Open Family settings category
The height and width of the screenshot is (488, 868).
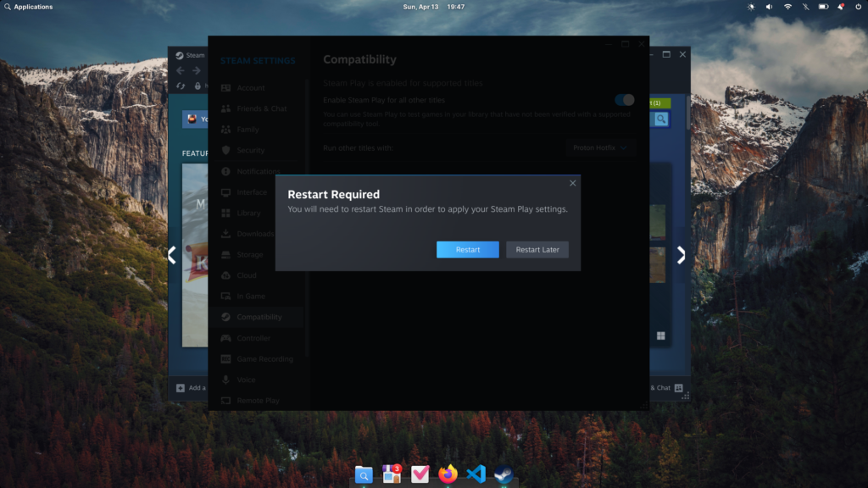click(x=258, y=130)
